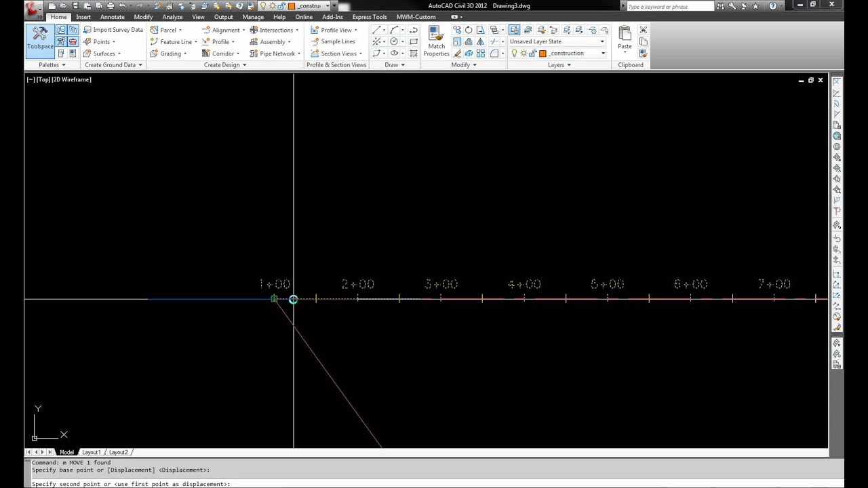Switch to the Insert ribbon tab

pos(83,17)
